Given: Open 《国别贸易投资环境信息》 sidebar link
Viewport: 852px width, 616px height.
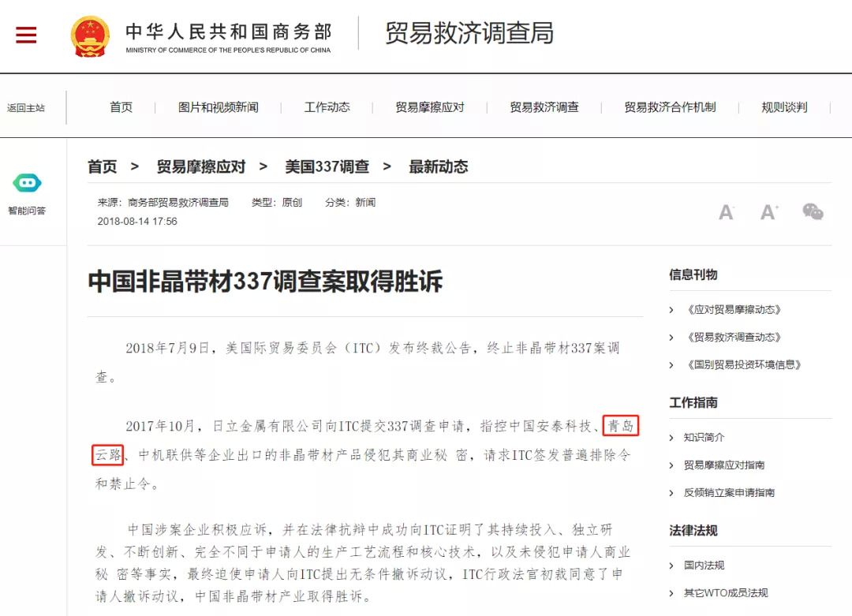Looking at the screenshot, I should point(744,364).
